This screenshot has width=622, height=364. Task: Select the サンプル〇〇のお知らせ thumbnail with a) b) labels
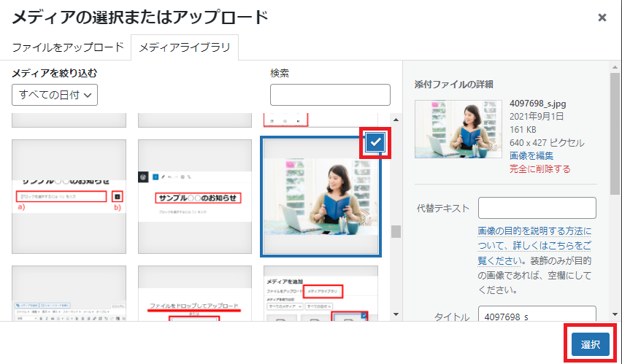(x=69, y=197)
